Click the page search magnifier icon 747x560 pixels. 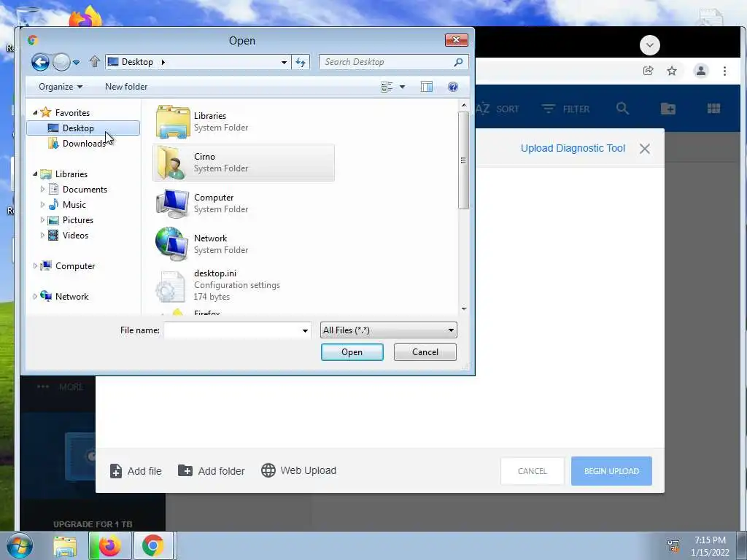coord(622,109)
